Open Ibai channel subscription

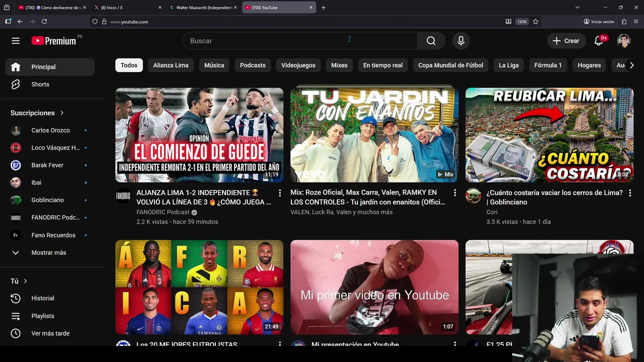click(50, 183)
